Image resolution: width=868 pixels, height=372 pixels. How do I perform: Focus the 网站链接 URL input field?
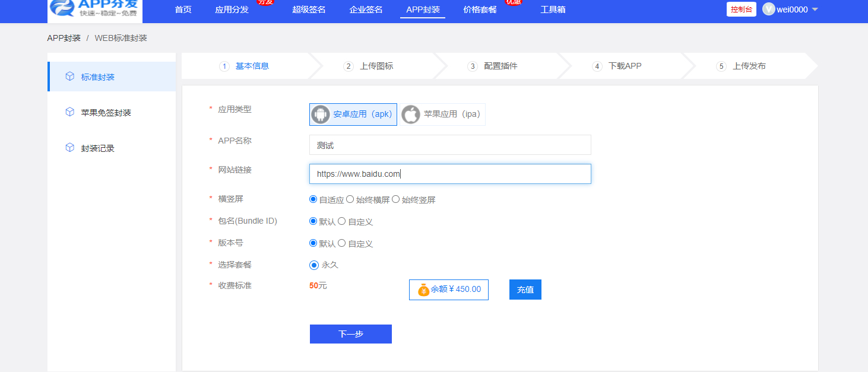pos(450,174)
